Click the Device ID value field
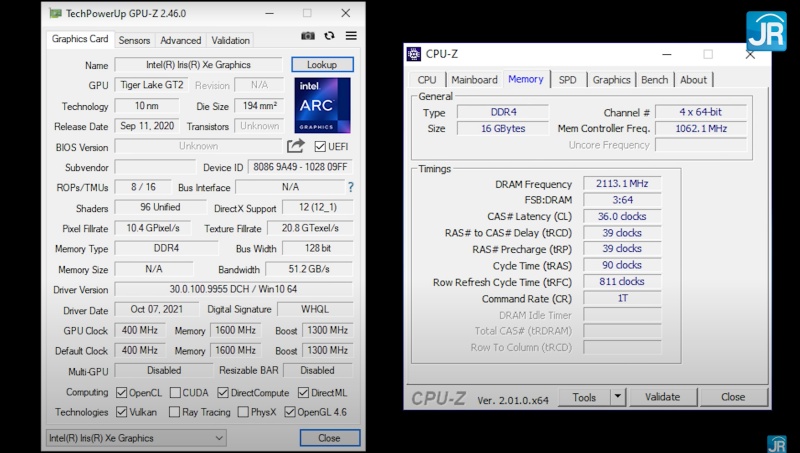This screenshot has height=453, width=800. [x=300, y=167]
